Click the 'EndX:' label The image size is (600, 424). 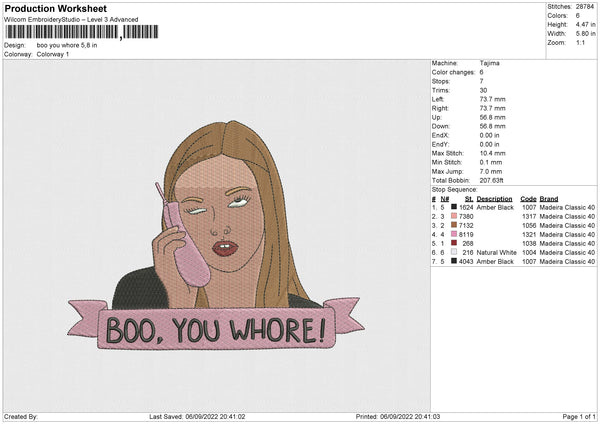440,135
